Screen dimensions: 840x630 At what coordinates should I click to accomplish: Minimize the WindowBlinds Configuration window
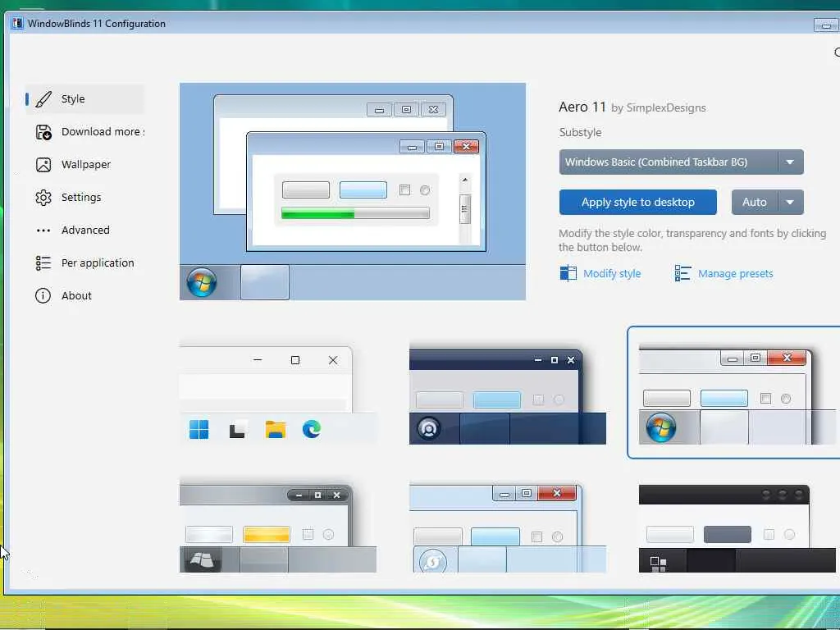[826, 25]
